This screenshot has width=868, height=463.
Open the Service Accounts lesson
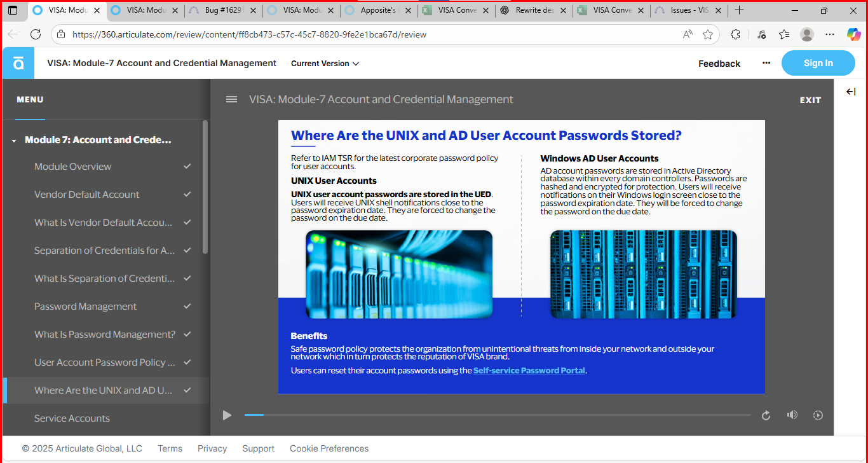(x=105, y=418)
